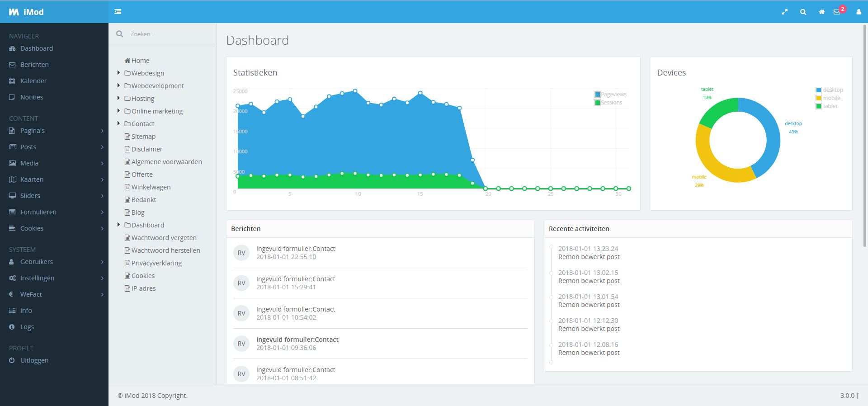Select the Sitemap page in the tree
The width and height of the screenshot is (868, 406).
140,137
